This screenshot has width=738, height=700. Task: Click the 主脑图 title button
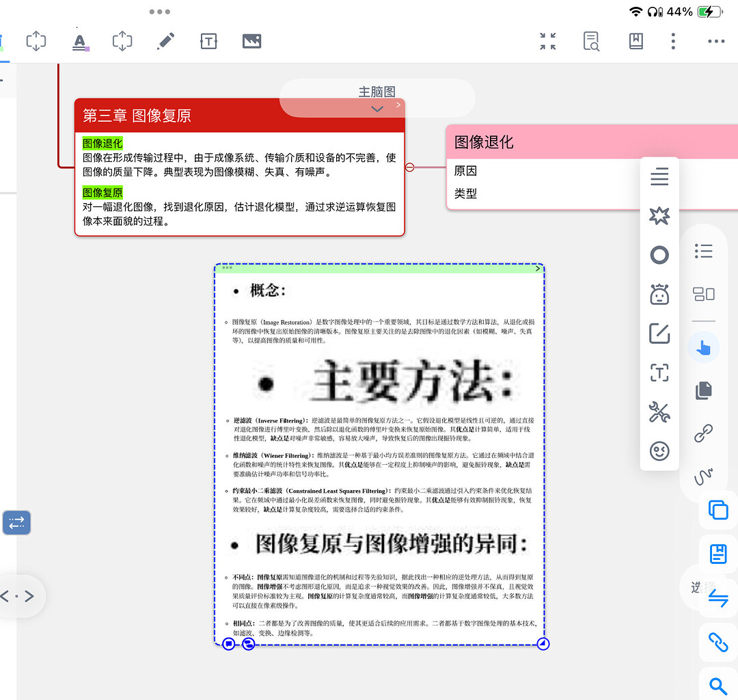[x=377, y=92]
